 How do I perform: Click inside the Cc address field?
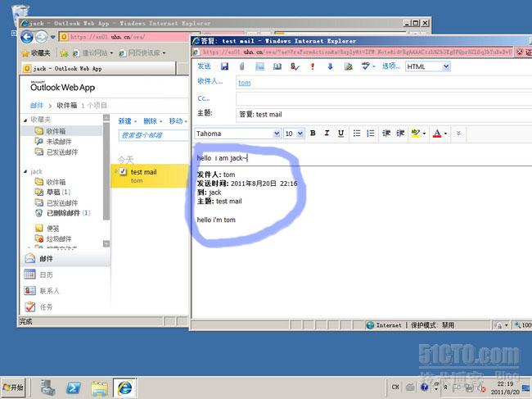(383, 99)
